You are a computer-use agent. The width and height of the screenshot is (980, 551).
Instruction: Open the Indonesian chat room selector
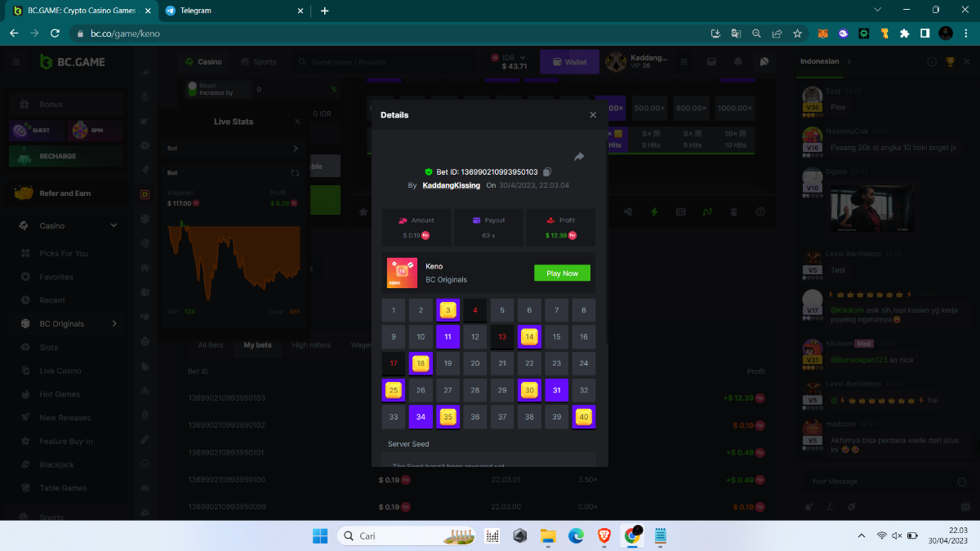tap(825, 61)
